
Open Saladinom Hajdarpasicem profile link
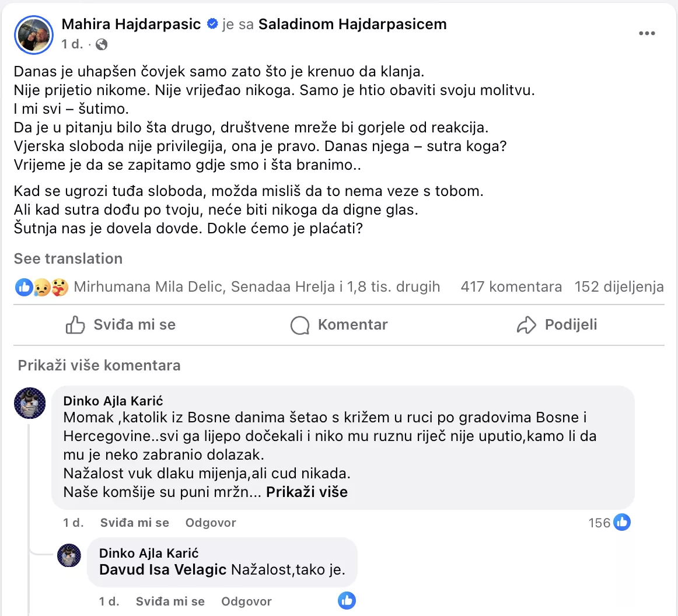[352, 24]
